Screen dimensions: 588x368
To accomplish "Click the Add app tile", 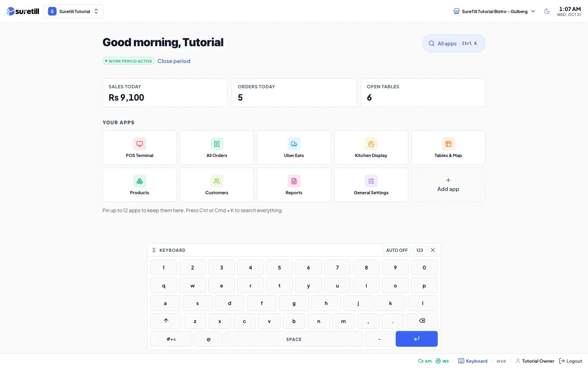I will point(448,185).
